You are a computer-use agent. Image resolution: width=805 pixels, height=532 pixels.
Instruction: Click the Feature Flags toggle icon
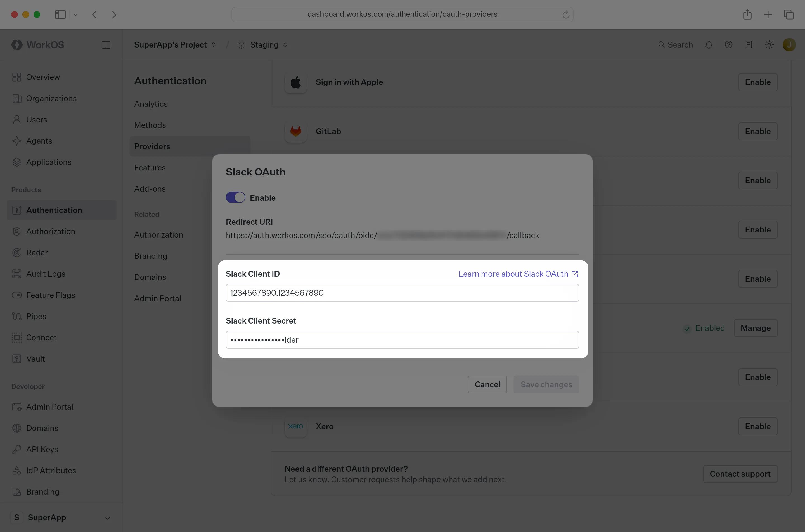tap(16, 295)
